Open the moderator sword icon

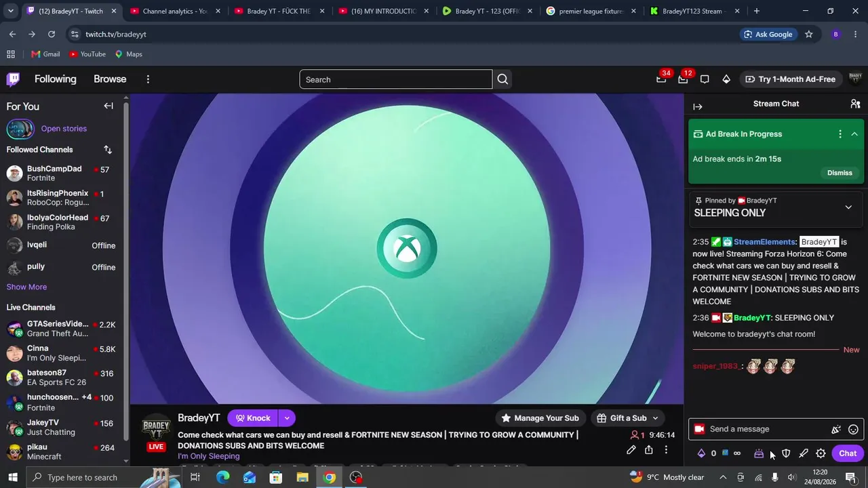pos(804,453)
